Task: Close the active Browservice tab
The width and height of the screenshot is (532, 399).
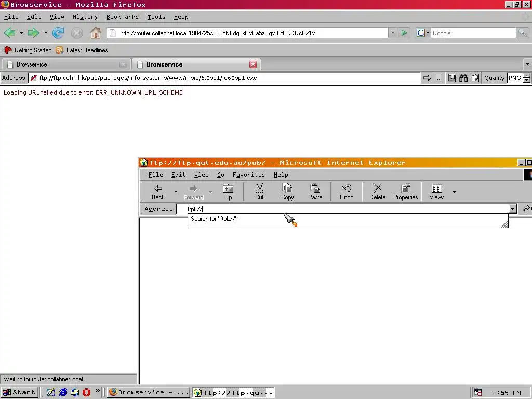Action: point(253,64)
